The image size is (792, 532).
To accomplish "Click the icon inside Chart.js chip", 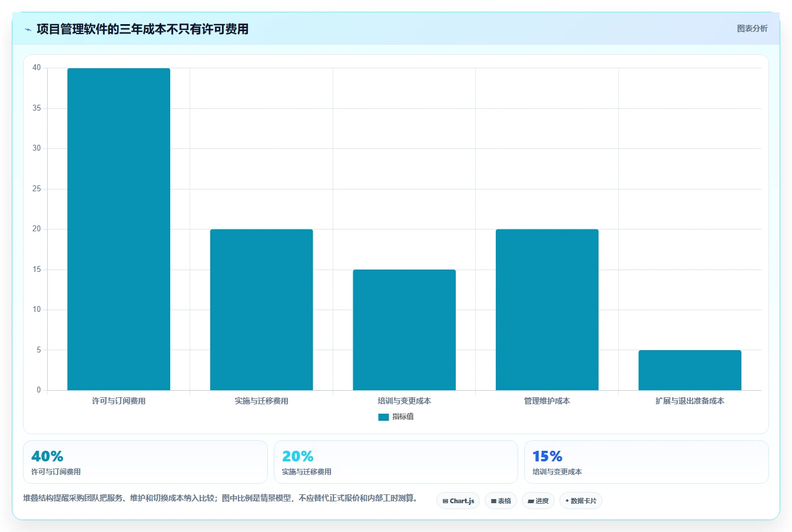I will 445,501.
